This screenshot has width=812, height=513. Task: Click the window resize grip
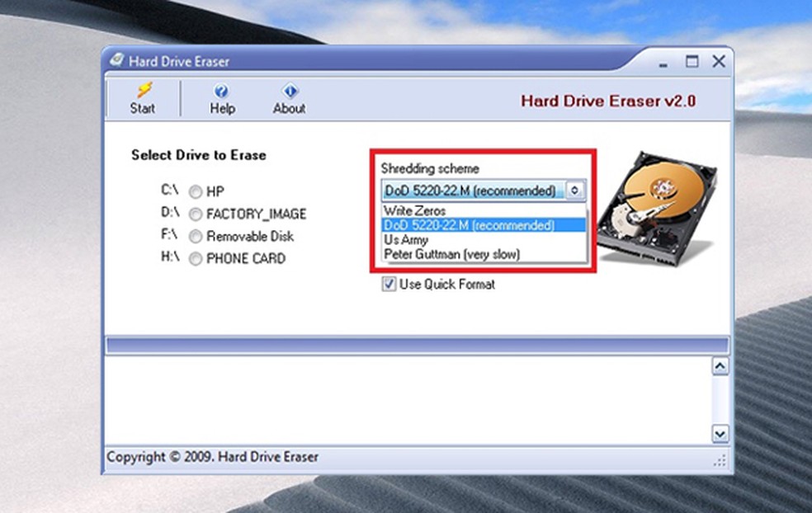[x=720, y=460]
